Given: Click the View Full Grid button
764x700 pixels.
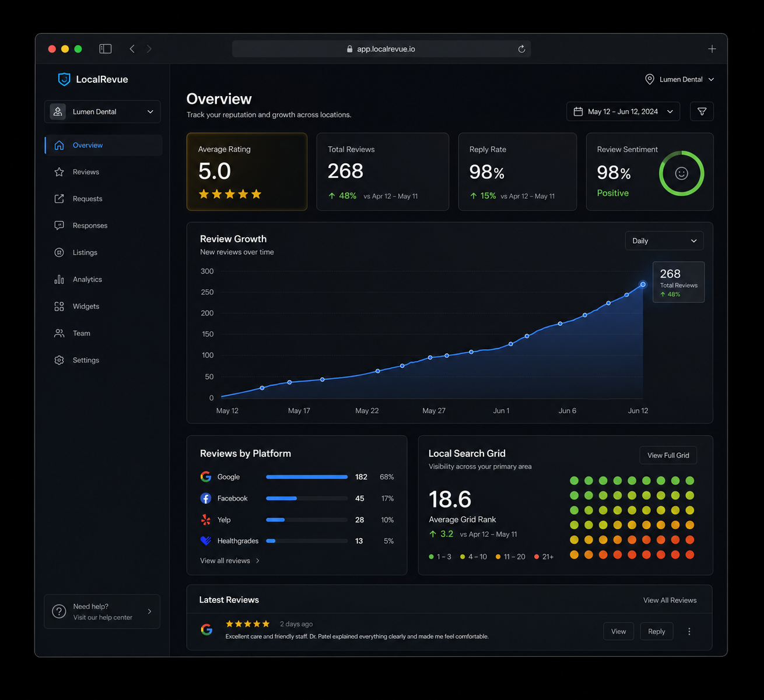Looking at the screenshot, I should pos(668,455).
